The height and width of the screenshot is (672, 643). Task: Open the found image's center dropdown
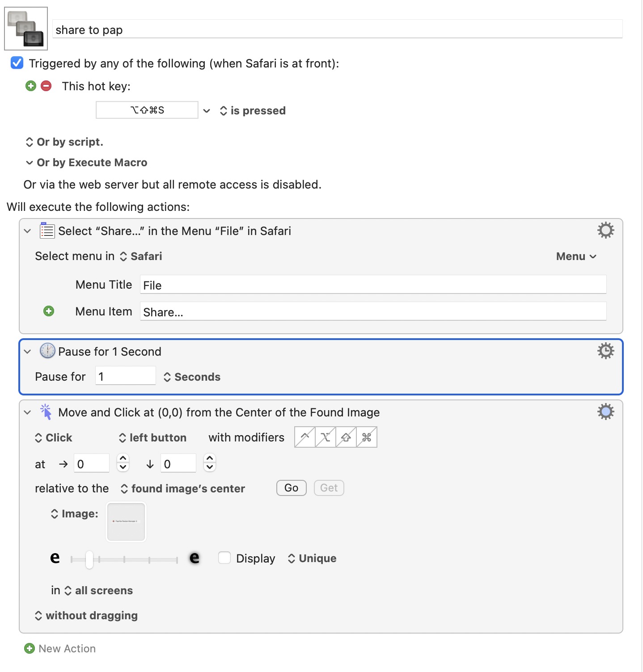[183, 488]
